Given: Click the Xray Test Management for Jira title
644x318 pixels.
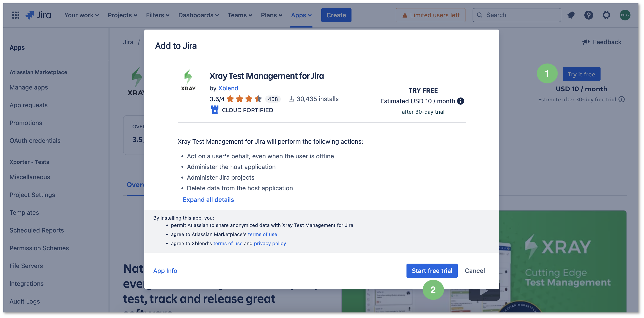Looking at the screenshot, I should (x=267, y=76).
